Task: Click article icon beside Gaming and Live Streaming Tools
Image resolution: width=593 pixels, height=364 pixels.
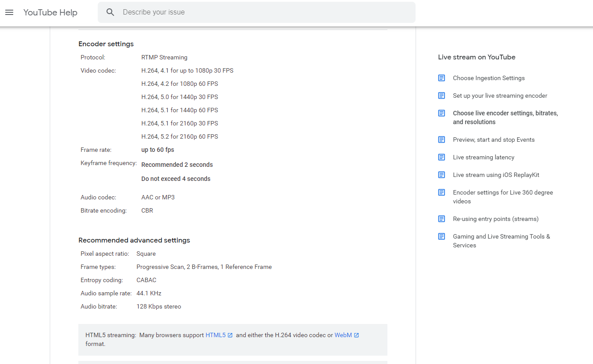Action: pos(442,236)
